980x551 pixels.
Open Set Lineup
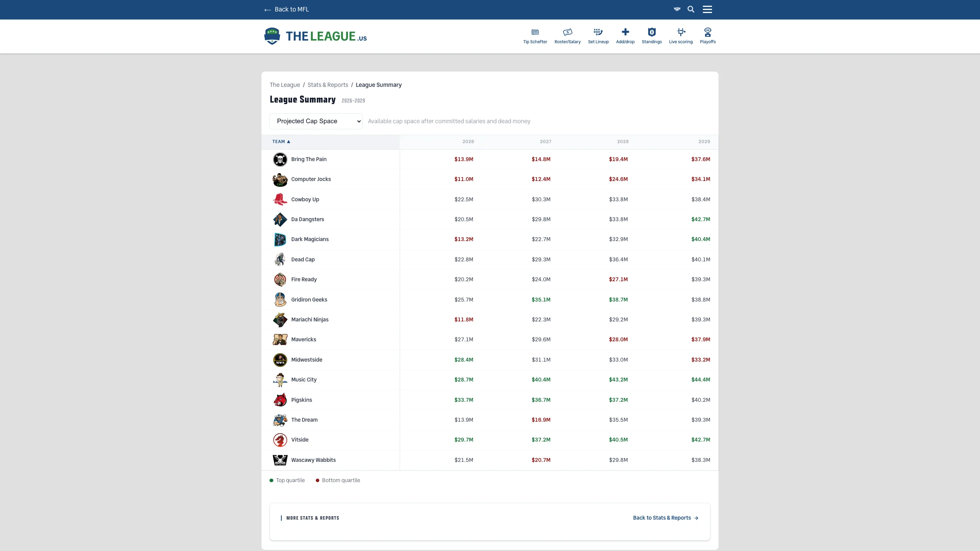(598, 36)
